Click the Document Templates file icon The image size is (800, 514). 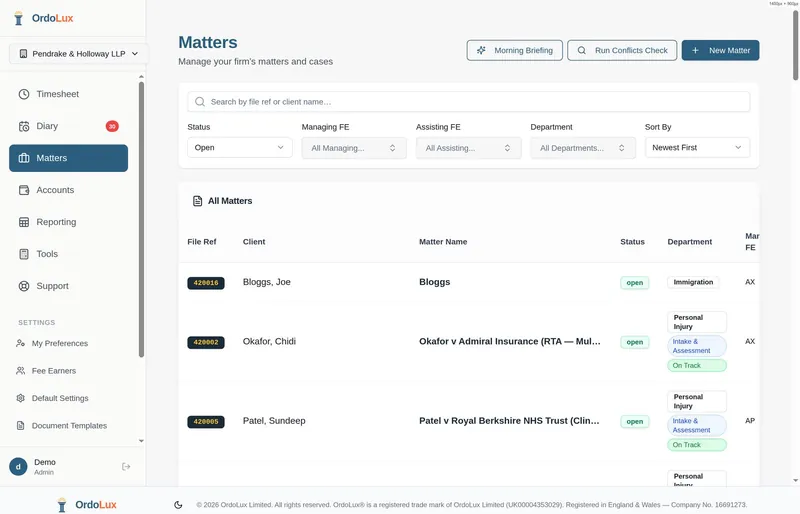[x=20, y=426]
